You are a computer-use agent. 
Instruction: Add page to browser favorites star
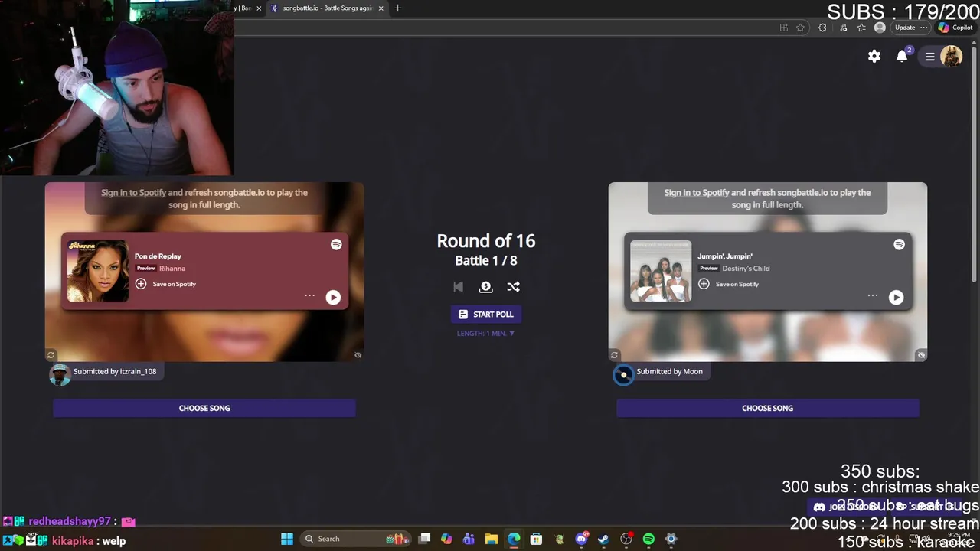pos(800,28)
